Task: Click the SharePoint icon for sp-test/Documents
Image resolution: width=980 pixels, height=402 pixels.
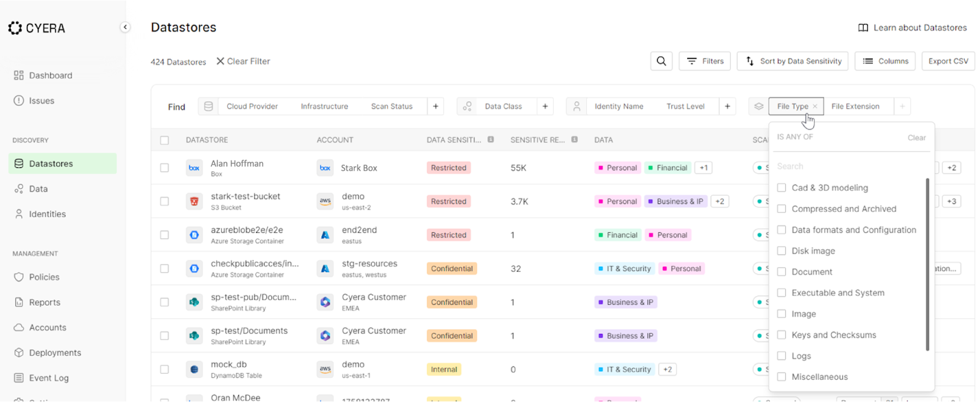Action: coord(194,336)
